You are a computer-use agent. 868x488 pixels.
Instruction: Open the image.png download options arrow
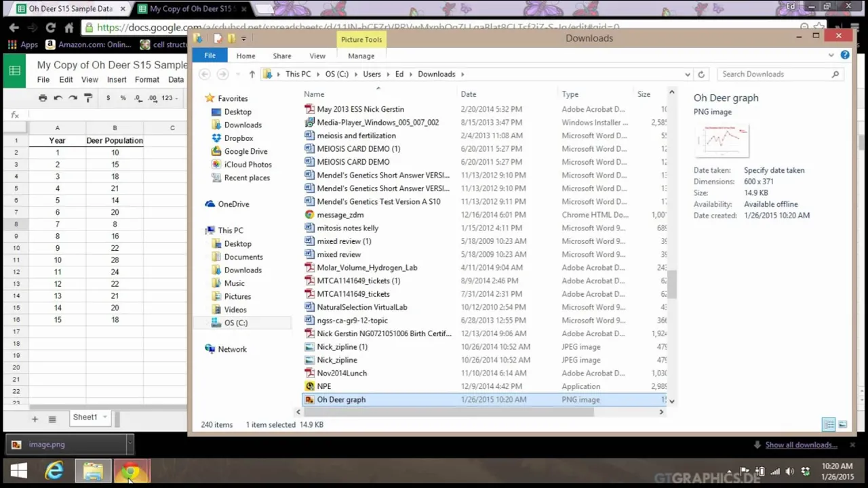coord(129,445)
